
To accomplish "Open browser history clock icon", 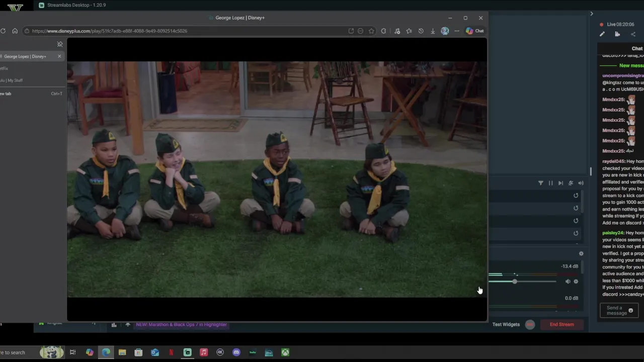I will click(421, 31).
